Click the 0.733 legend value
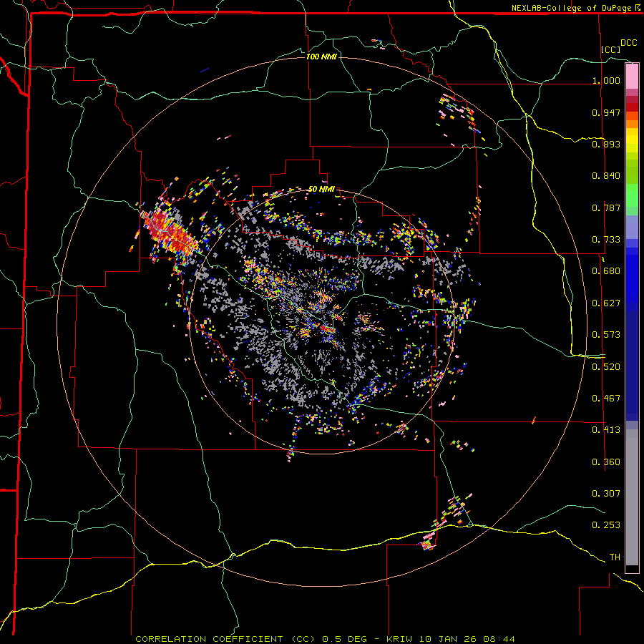The image size is (644, 644). click(x=606, y=240)
